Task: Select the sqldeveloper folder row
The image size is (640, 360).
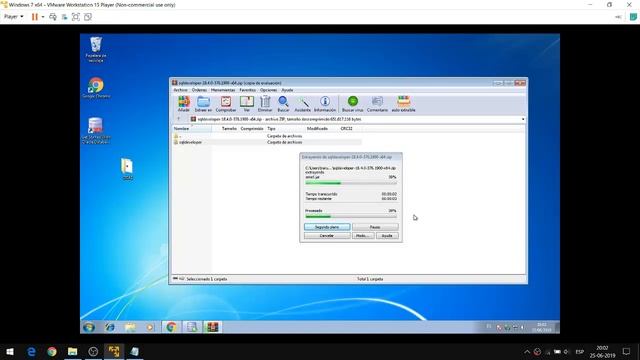Action: (267, 142)
